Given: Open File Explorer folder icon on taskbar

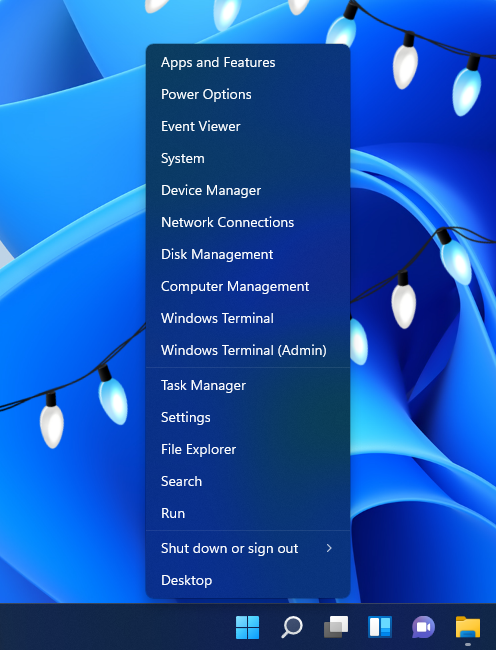Looking at the screenshot, I should tap(468, 627).
